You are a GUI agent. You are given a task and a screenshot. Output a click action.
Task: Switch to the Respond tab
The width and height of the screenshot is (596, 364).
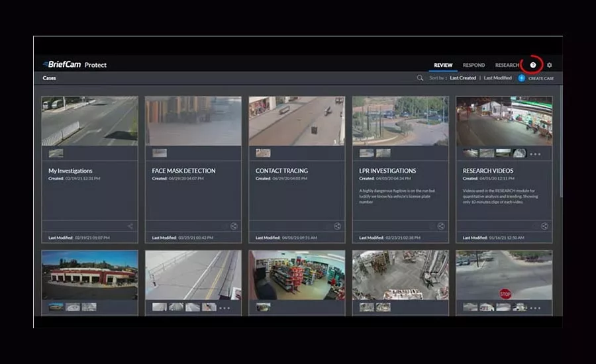(473, 66)
